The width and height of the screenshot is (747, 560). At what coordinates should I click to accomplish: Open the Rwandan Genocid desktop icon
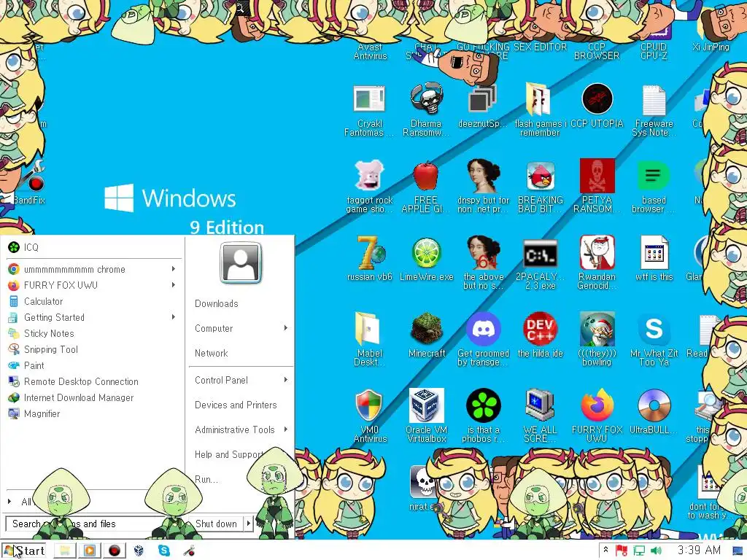(597, 252)
